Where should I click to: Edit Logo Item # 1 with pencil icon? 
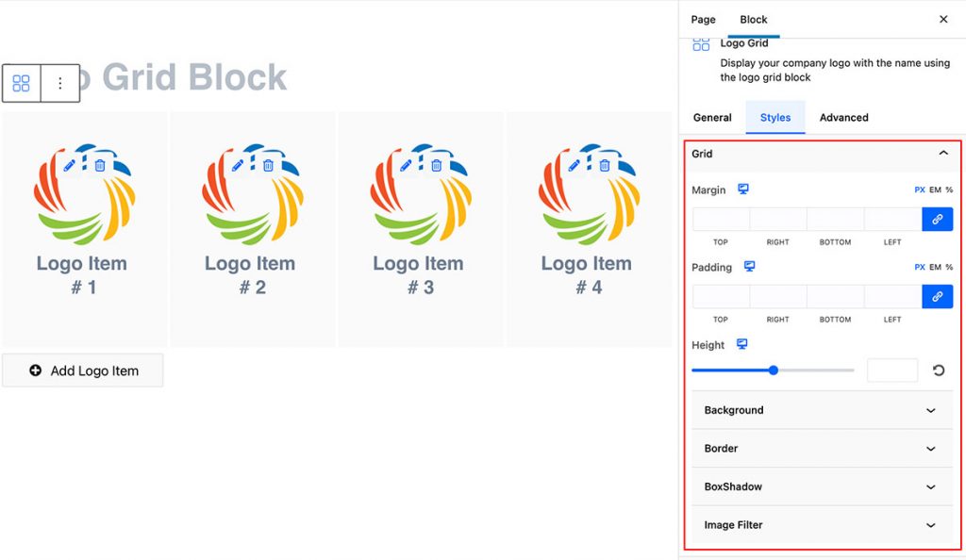(69, 165)
